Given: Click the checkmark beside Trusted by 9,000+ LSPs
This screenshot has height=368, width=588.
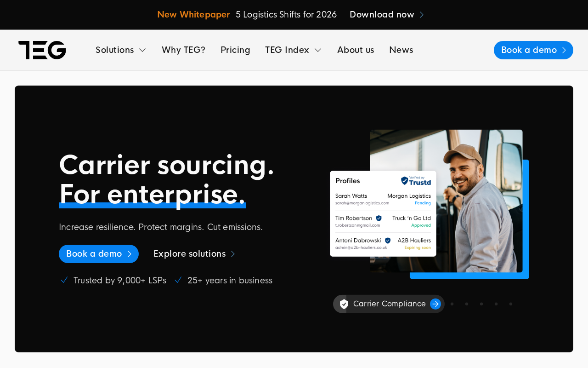Looking at the screenshot, I should click(64, 280).
